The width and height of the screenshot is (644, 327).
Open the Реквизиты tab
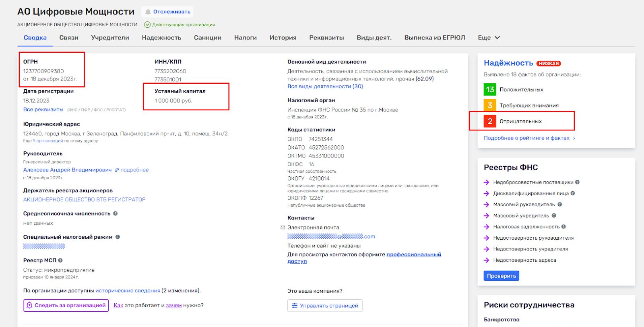click(x=326, y=37)
